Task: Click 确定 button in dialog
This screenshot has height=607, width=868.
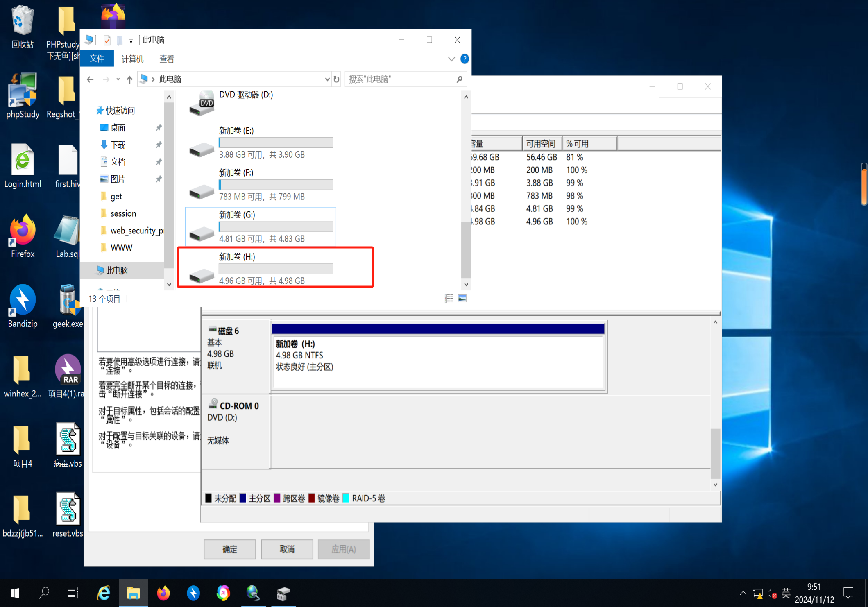Action: click(x=230, y=549)
